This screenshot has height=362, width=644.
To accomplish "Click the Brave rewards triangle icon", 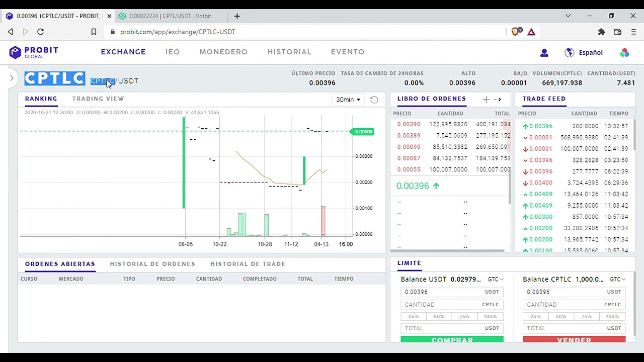I will [x=531, y=32].
